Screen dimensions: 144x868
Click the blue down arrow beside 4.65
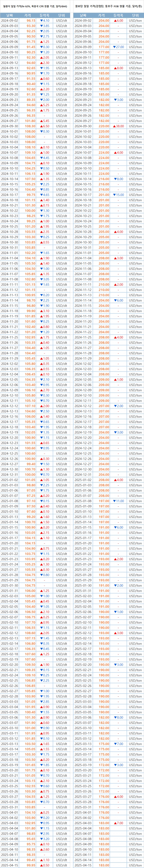click(x=41, y=195)
